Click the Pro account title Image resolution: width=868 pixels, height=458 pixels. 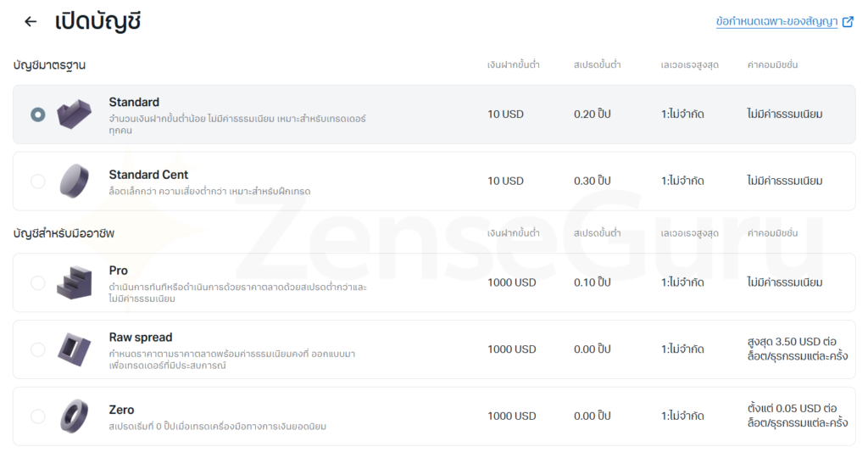coord(119,271)
